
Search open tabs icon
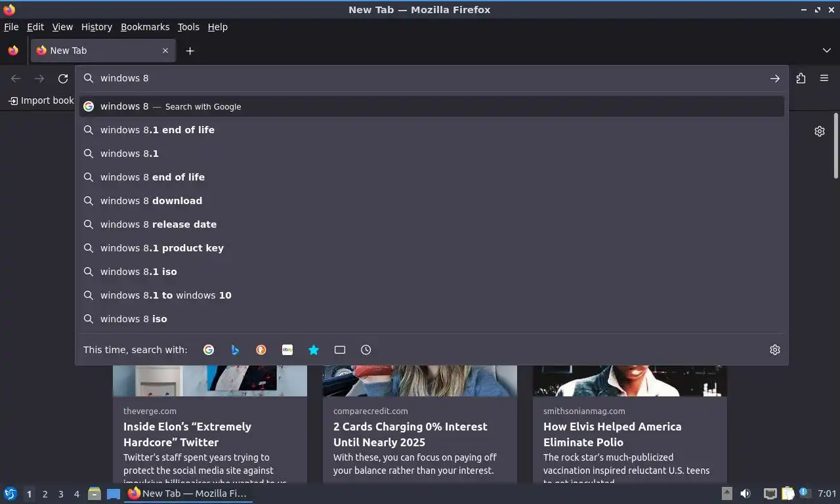tap(340, 350)
